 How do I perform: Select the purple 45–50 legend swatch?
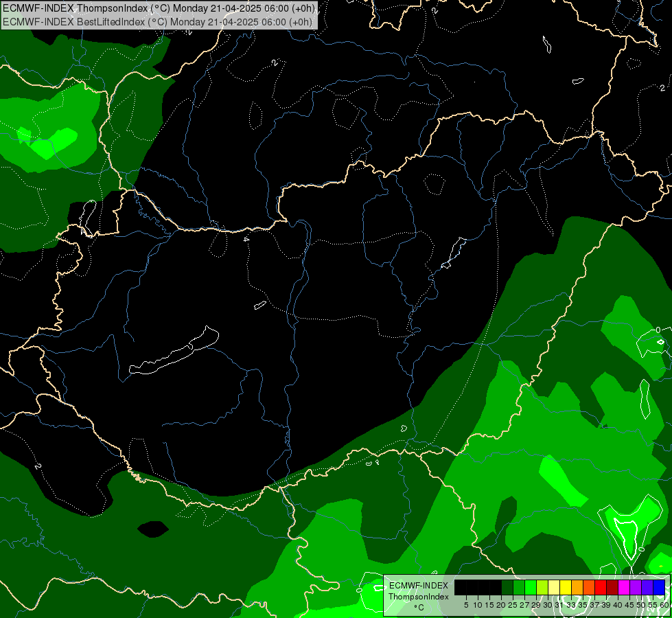(636, 587)
